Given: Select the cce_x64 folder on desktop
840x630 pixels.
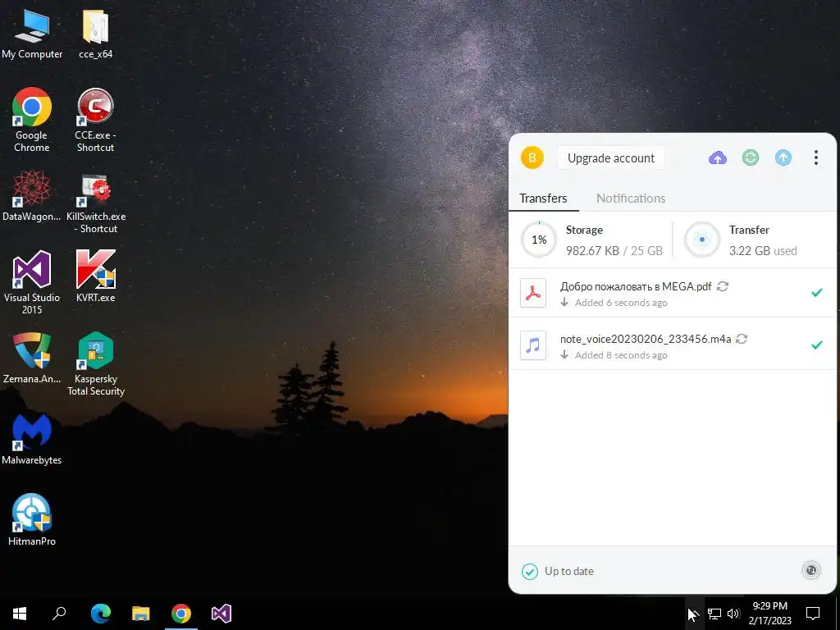Looking at the screenshot, I should (95, 34).
